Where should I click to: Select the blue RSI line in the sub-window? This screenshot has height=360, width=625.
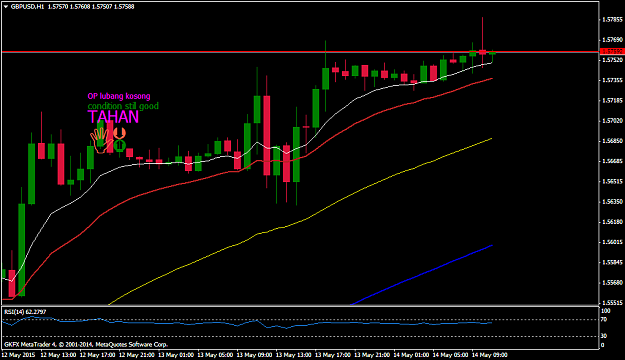tap(247, 323)
